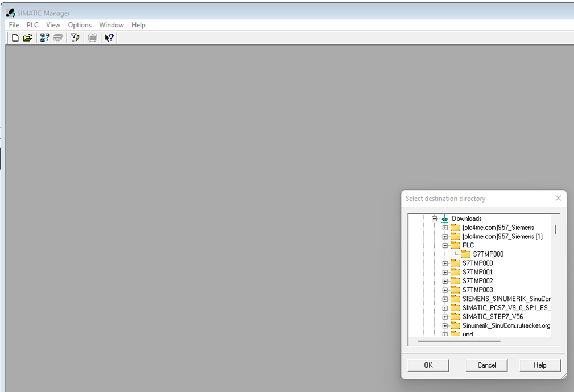Select S7TMP000 inside the PLC folder
This screenshot has height=392, width=574.
click(x=488, y=254)
